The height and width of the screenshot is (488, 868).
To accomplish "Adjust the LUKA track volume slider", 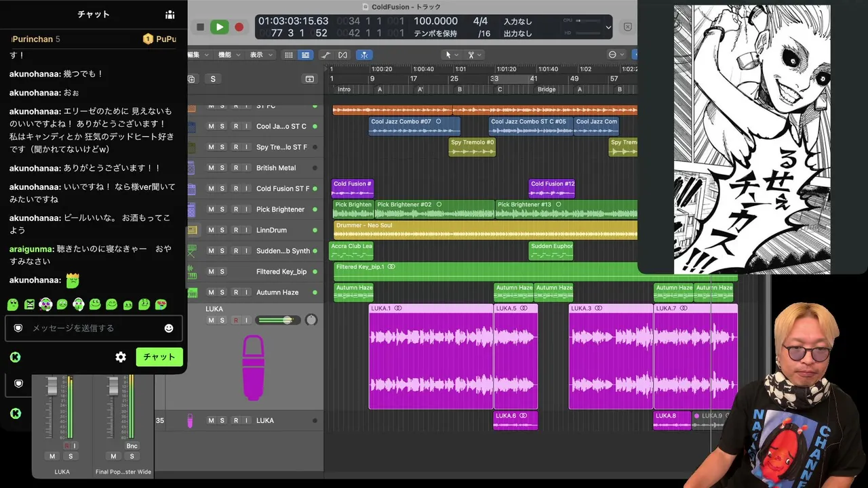I will pyautogui.click(x=279, y=320).
